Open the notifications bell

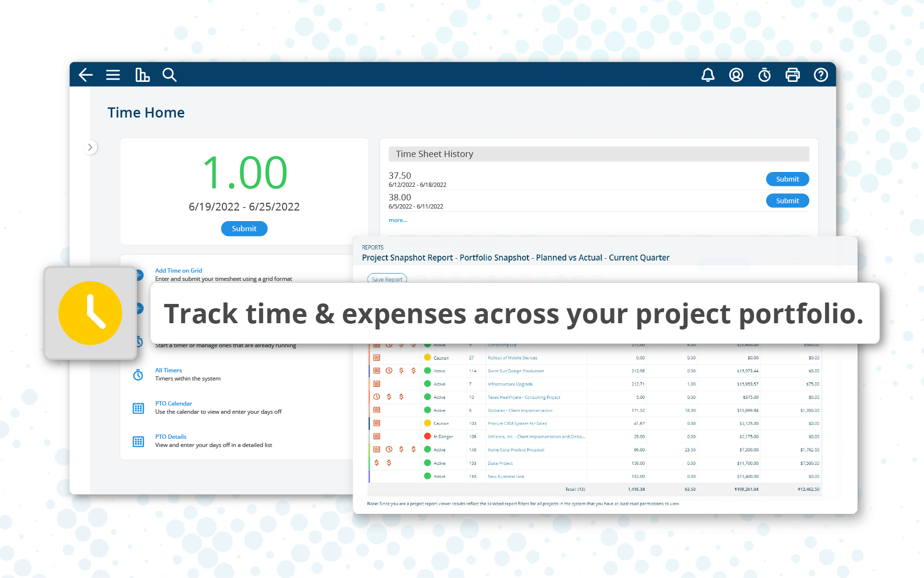[x=707, y=75]
